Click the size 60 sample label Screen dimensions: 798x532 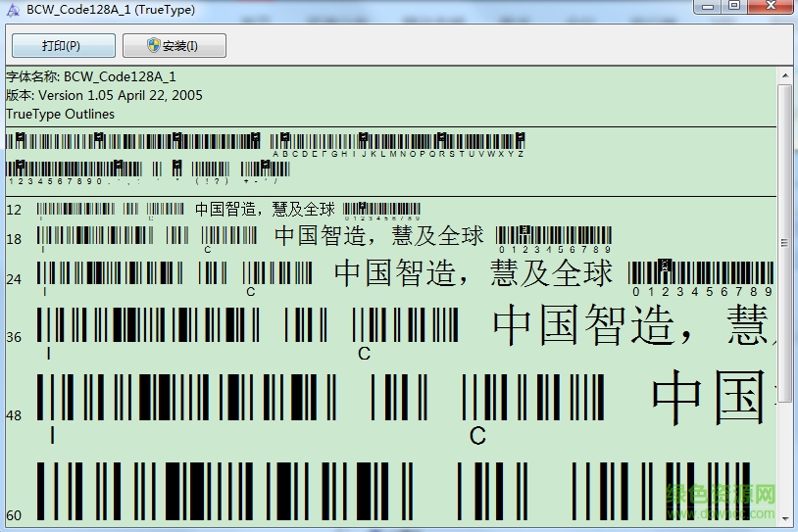coord(15,515)
